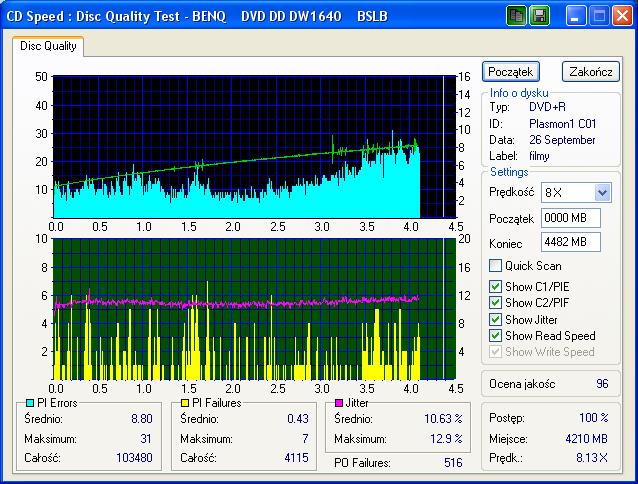Click the disc type DVD+R
638x484 pixels.
pos(547,107)
